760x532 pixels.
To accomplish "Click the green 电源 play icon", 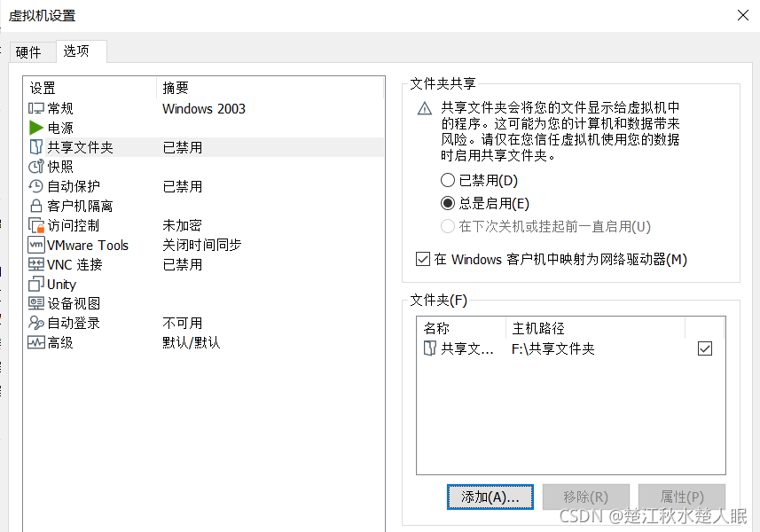I will click(35, 128).
